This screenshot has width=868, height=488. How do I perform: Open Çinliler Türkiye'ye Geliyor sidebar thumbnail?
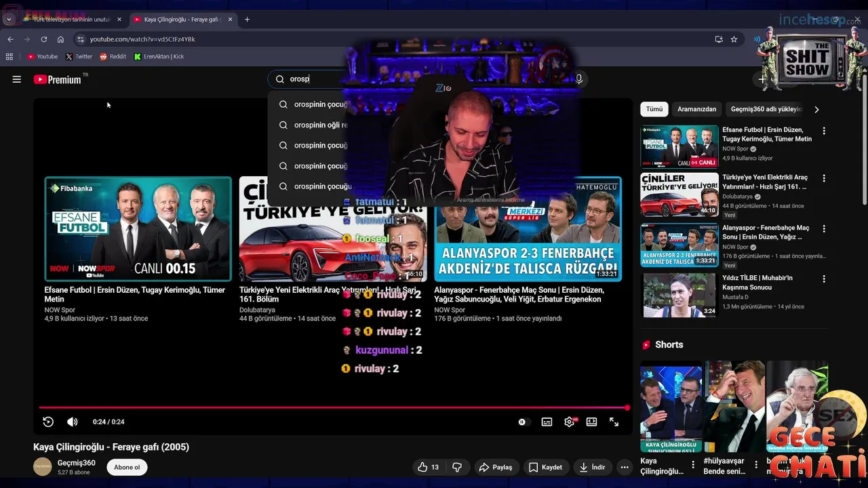click(679, 195)
